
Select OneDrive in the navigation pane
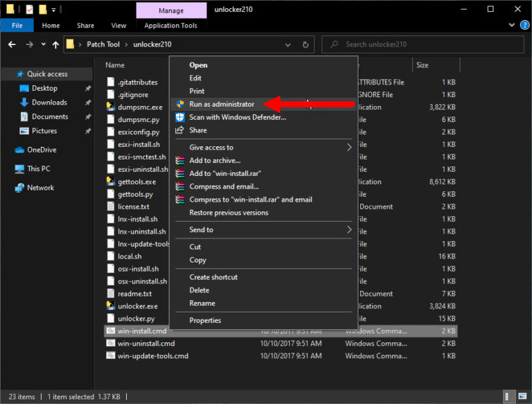pyautogui.click(x=42, y=150)
